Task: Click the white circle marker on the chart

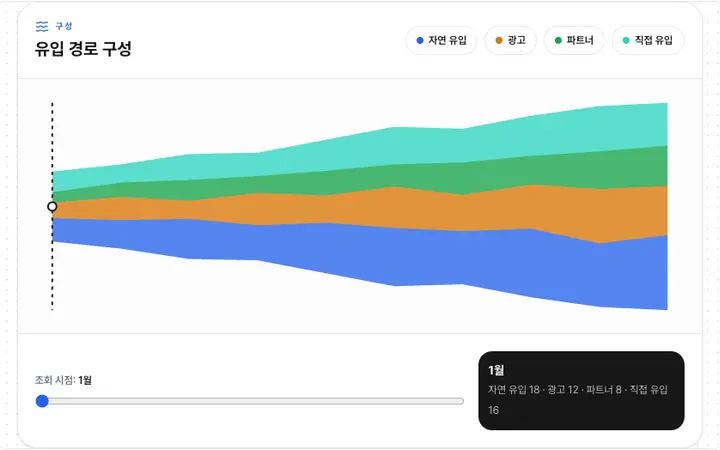Action: (x=52, y=207)
